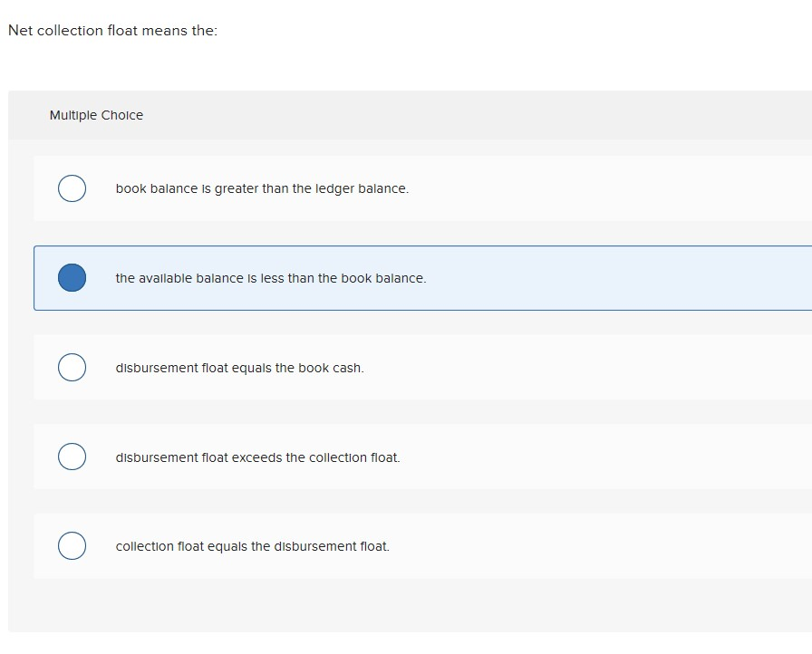The image size is (812, 654).
Task: Click the text 'disbursement float exceeds the collection float.'
Action: click(x=258, y=457)
